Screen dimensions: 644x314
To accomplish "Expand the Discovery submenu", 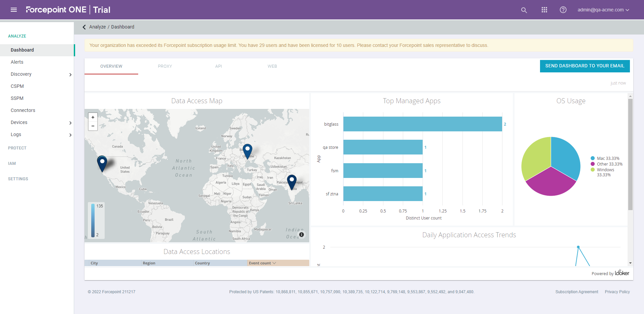I will coord(70,74).
